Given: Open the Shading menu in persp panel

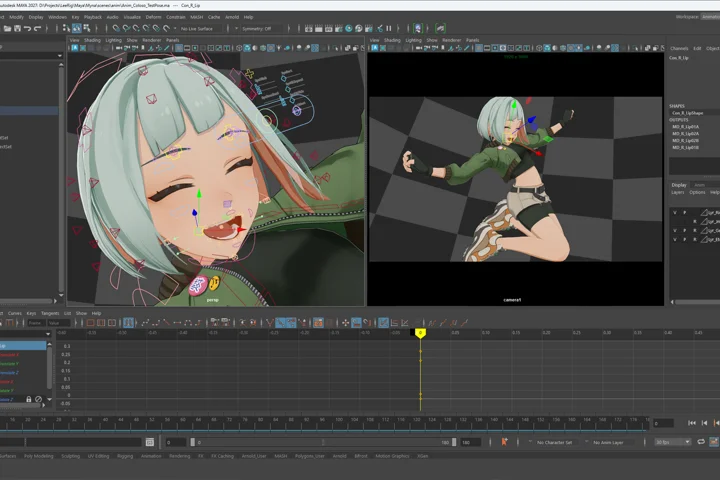Looking at the screenshot, I should click(92, 40).
